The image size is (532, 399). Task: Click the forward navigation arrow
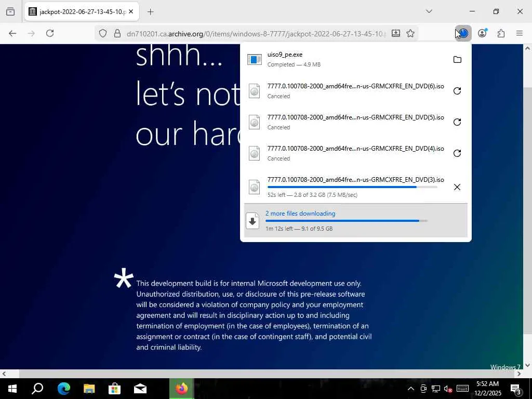(31, 33)
